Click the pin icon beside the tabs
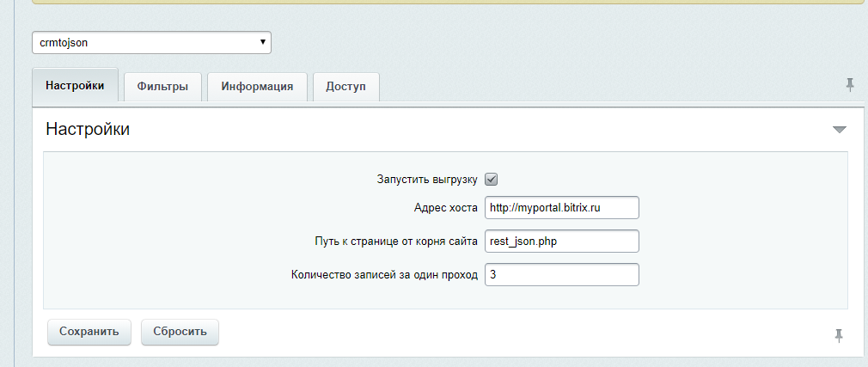 [850, 85]
